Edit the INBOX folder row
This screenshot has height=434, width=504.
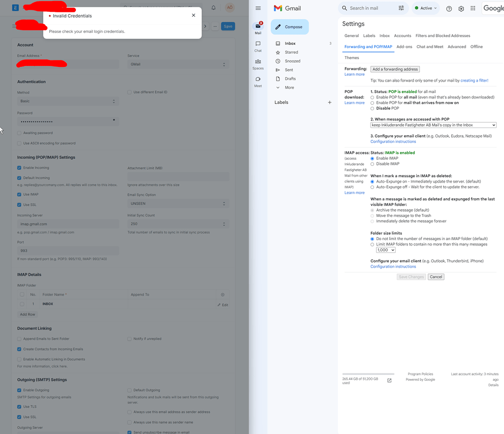pyautogui.click(x=222, y=304)
